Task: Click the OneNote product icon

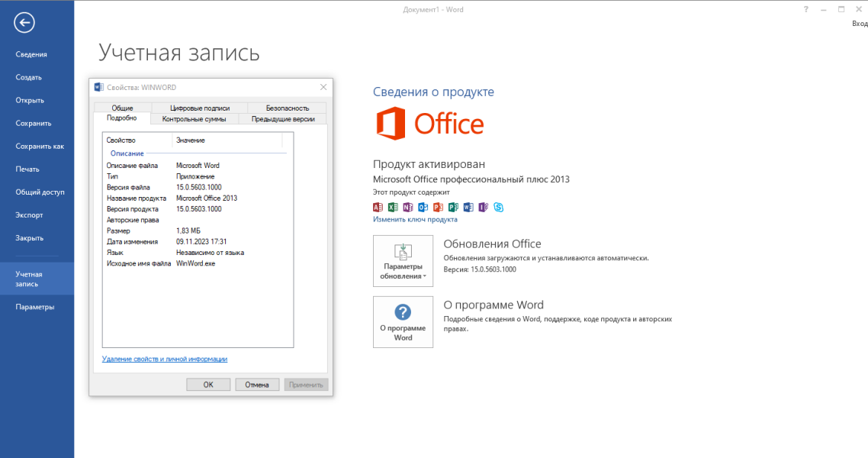Action: (x=408, y=207)
